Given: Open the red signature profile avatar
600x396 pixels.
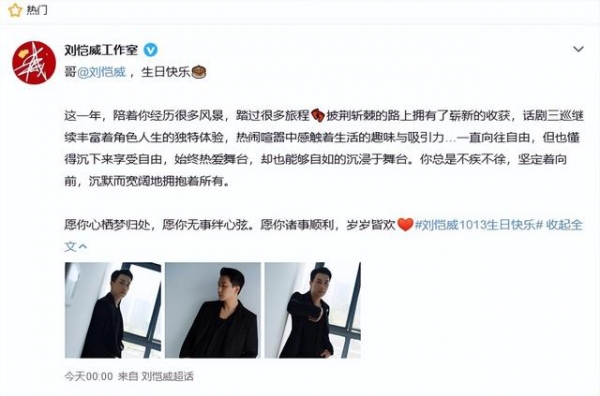Looking at the screenshot, I should (x=34, y=62).
